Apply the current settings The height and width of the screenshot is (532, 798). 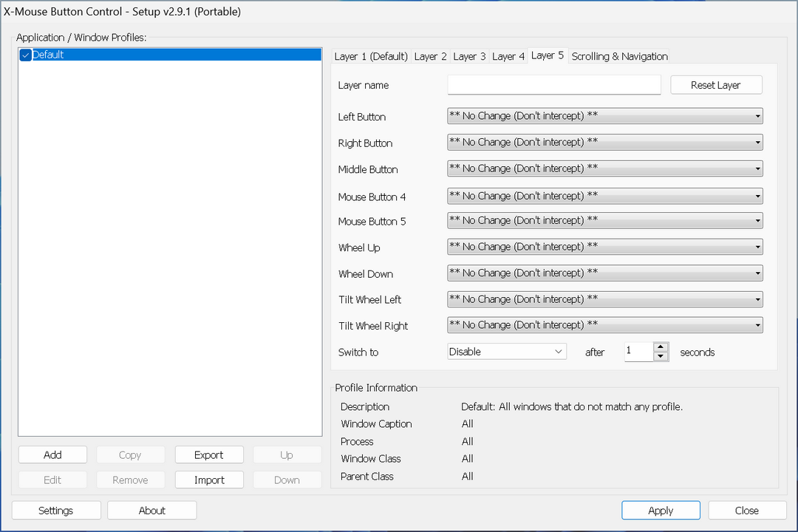click(x=660, y=510)
